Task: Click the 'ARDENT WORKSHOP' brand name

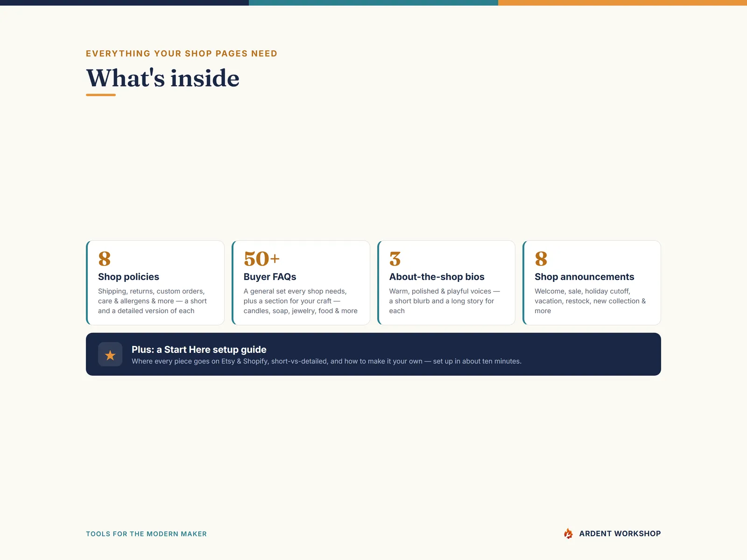Action: click(620, 533)
